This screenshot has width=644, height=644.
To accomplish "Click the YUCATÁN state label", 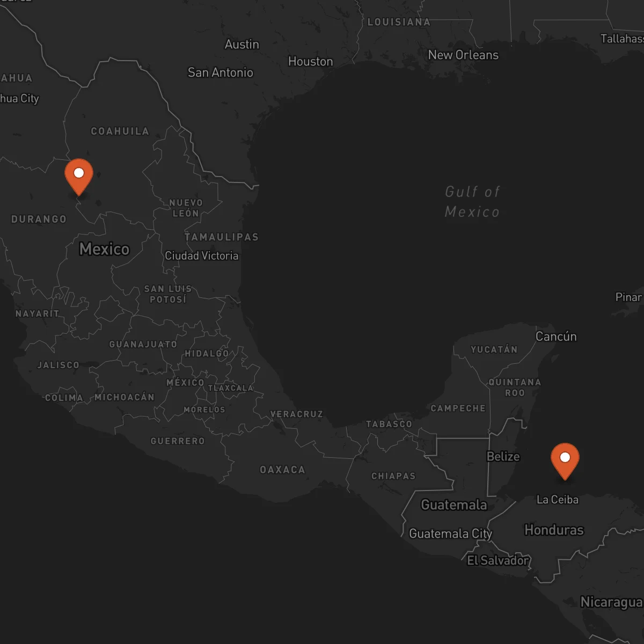I will tap(494, 349).
